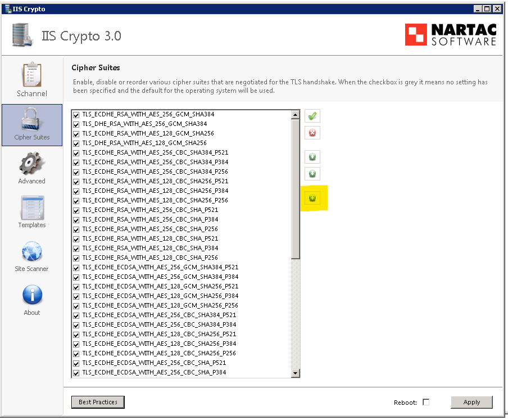Show the About information page

pos(32,300)
